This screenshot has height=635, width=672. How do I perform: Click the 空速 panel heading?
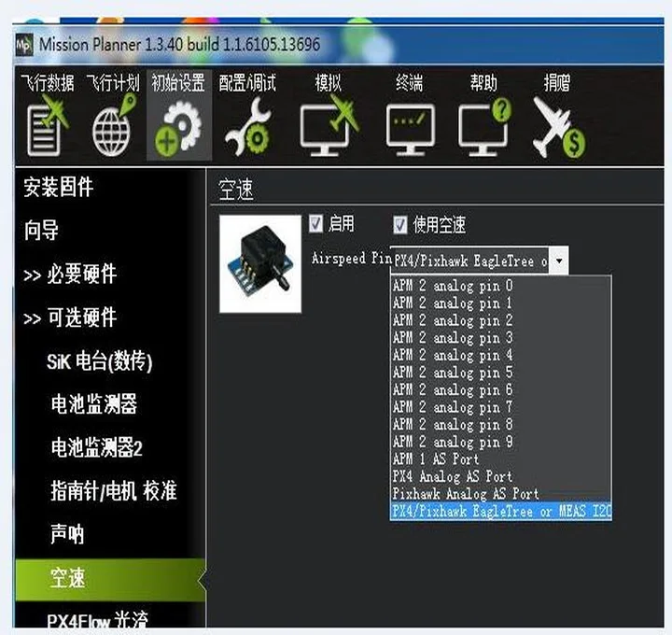pyautogui.click(x=236, y=190)
